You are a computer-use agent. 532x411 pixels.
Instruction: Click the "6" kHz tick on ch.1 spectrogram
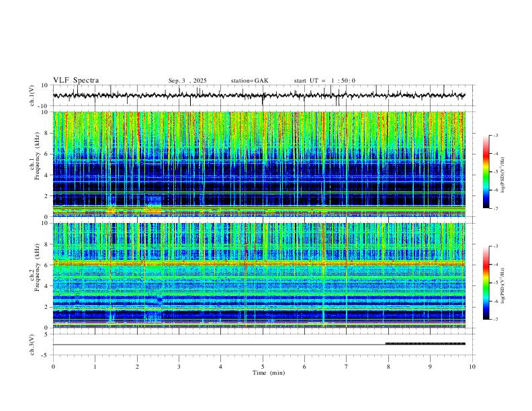tap(47, 154)
